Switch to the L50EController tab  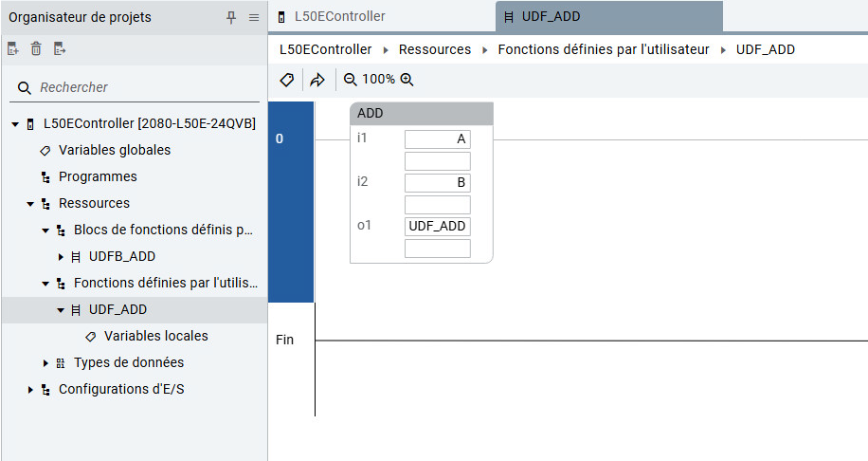382,17
